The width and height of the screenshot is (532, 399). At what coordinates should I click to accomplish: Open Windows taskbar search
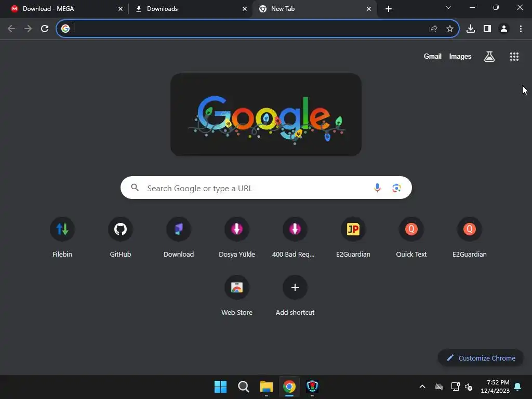(x=244, y=387)
